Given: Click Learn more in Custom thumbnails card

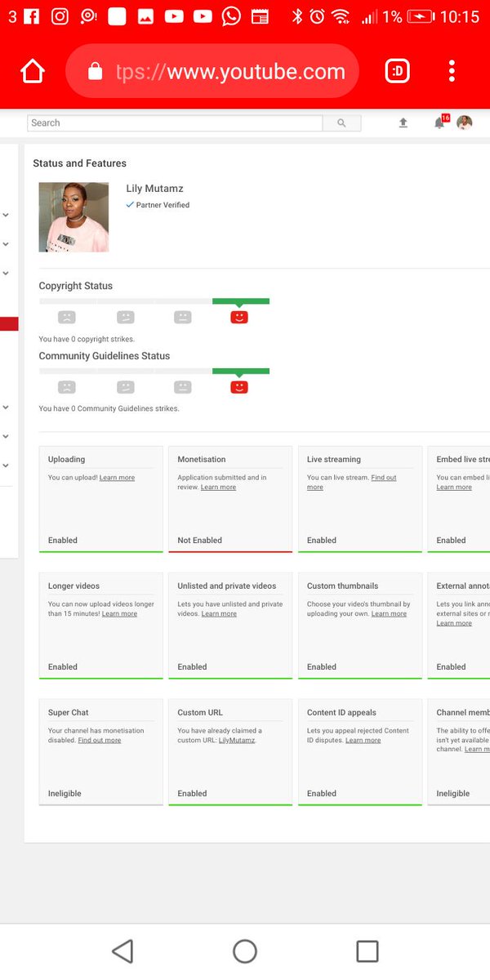Looking at the screenshot, I should tap(389, 614).
